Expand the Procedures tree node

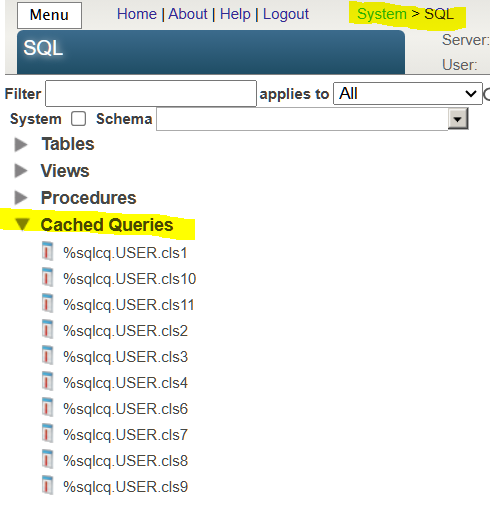pos(21,197)
